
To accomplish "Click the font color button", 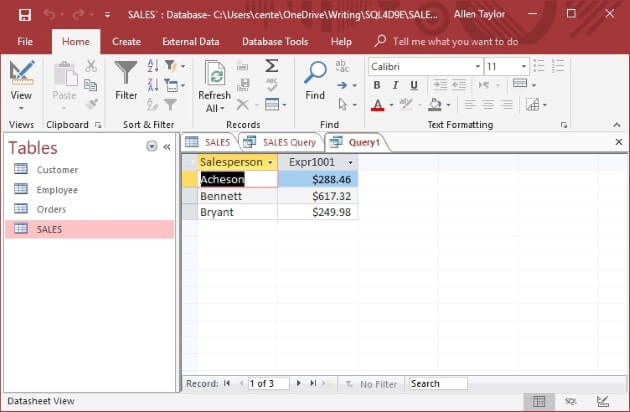I will coord(377,104).
